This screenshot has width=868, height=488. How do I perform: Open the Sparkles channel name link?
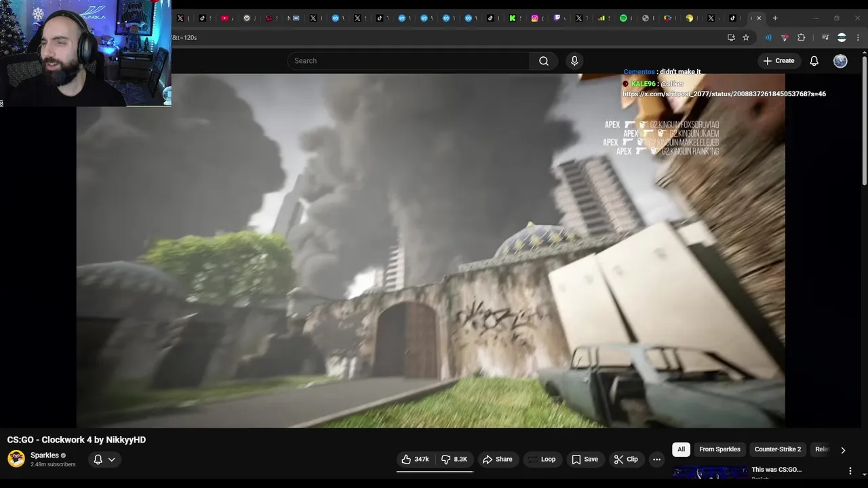[x=45, y=455]
